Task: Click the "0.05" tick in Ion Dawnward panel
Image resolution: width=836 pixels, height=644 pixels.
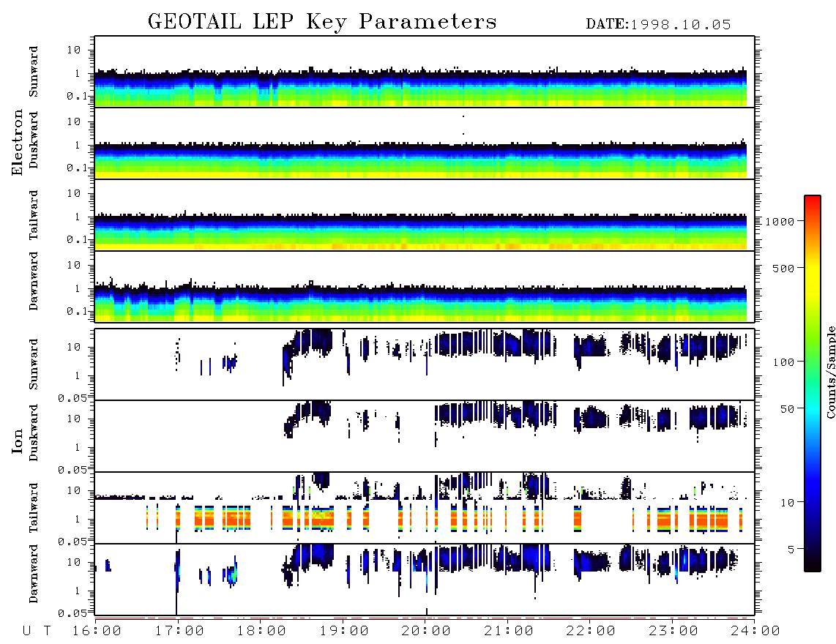Action: (72, 613)
